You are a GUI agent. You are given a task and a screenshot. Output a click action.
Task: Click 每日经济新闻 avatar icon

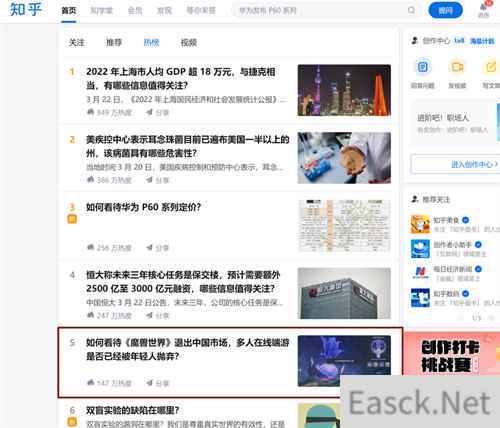pyautogui.click(x=420, y=273)
